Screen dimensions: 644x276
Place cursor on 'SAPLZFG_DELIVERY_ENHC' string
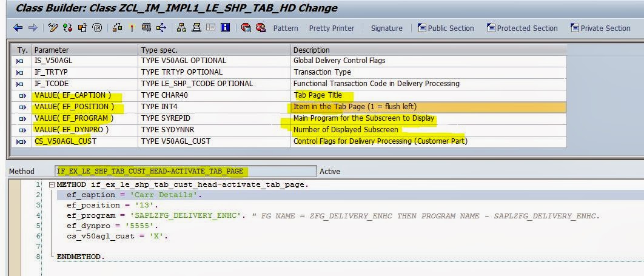(184, 215)
